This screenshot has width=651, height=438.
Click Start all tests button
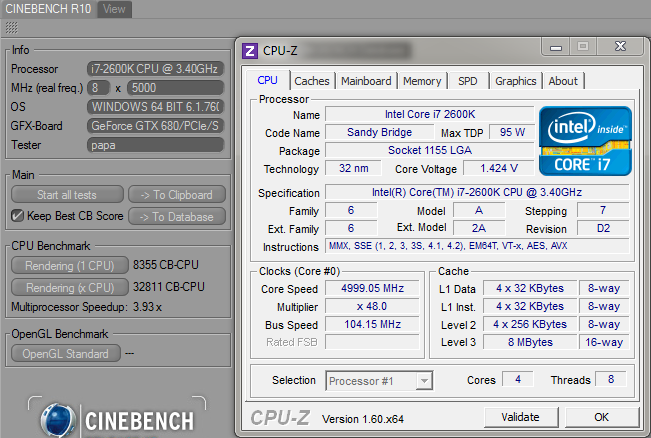tap(67, 195)
